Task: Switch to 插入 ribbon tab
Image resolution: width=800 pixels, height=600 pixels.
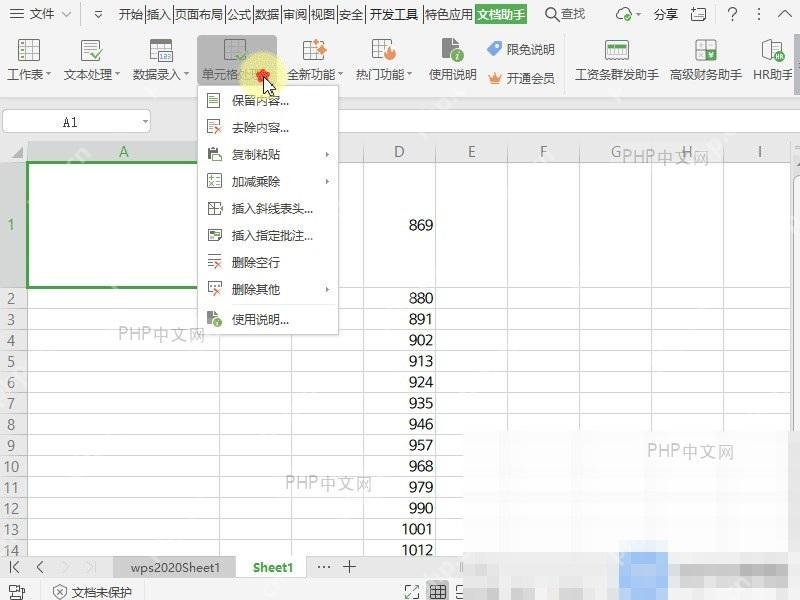Action: click(x=159, y=14)
